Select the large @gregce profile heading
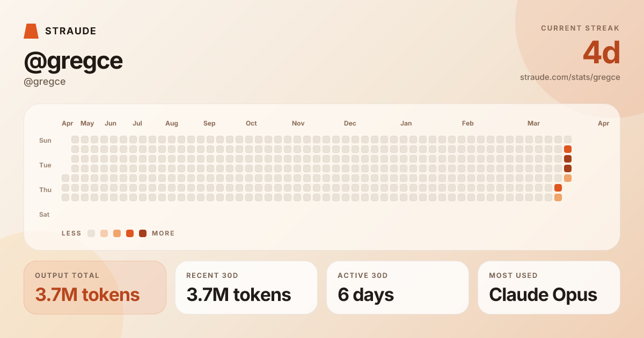Screen dimensions: 644x338 coord(74,61)
